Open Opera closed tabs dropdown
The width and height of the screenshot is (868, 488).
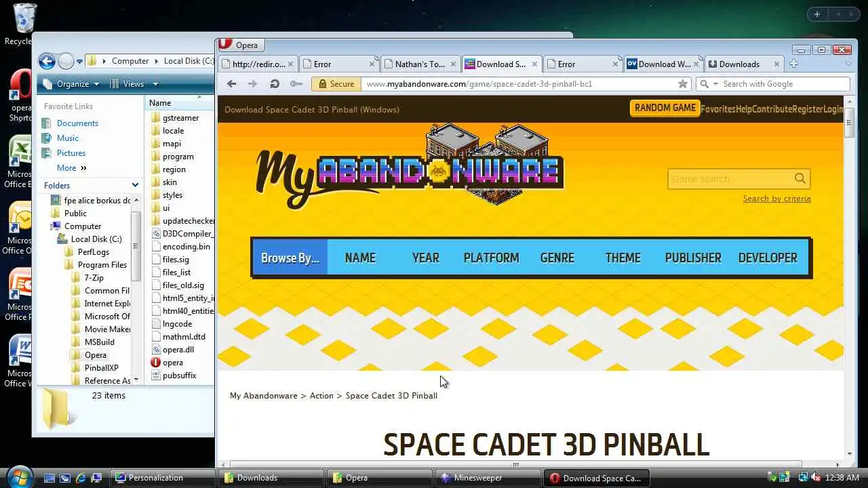848,64
